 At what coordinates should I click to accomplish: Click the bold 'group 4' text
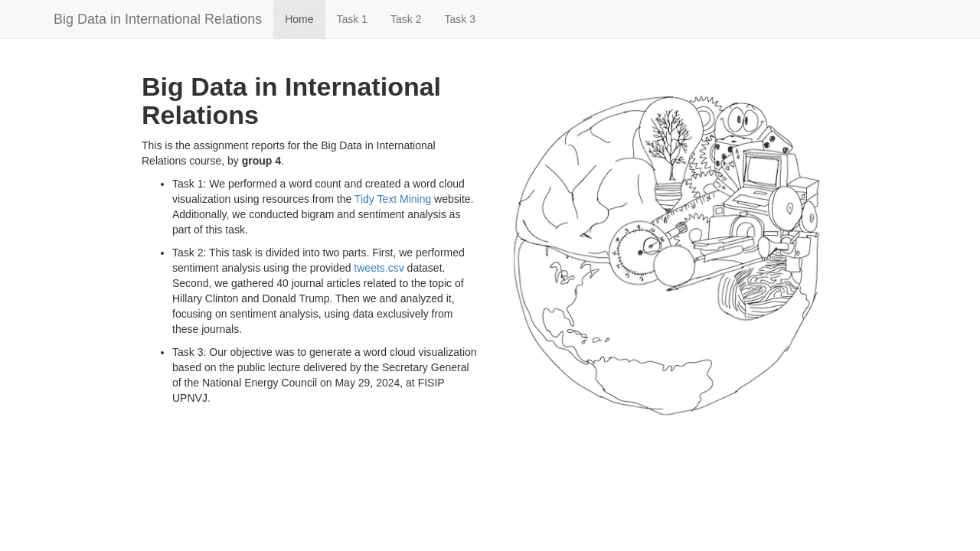click(x=261, y=161)
